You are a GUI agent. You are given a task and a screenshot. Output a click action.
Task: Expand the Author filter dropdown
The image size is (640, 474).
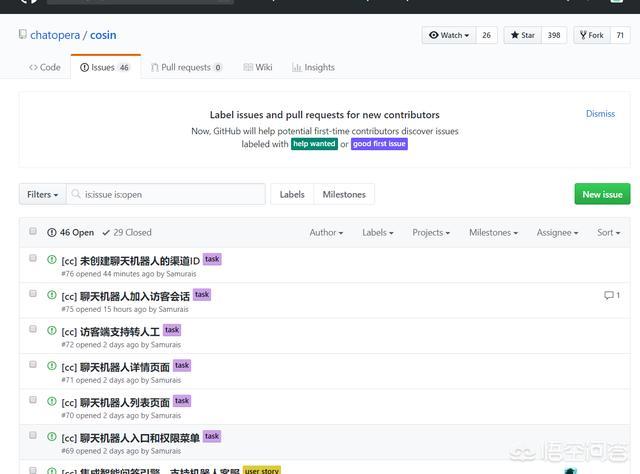click(326, 233)
